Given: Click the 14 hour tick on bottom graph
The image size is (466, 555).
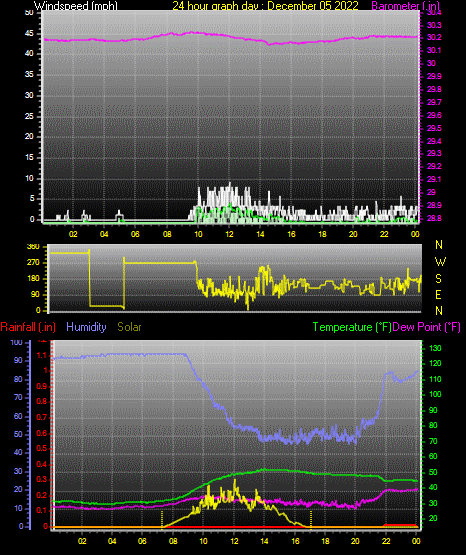Looking at the screenshot, I should pyautogui.click(x=264, y=541).
